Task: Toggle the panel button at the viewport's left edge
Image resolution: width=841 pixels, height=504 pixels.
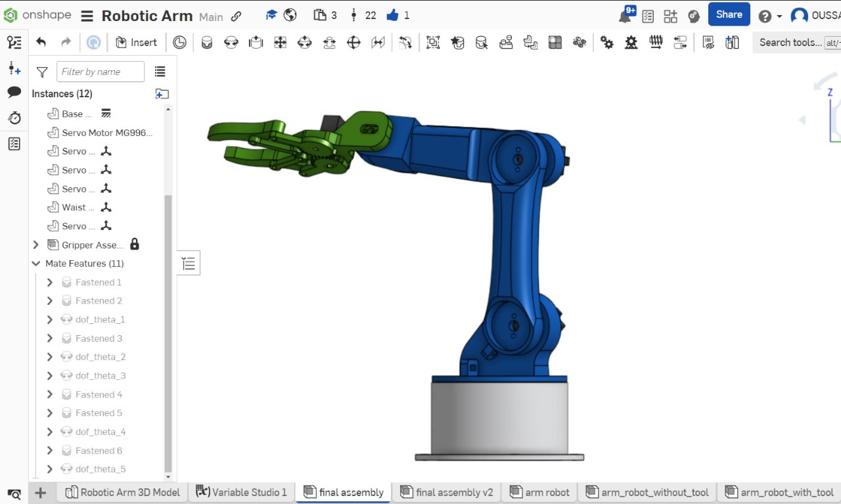Action: coord(189,263)
